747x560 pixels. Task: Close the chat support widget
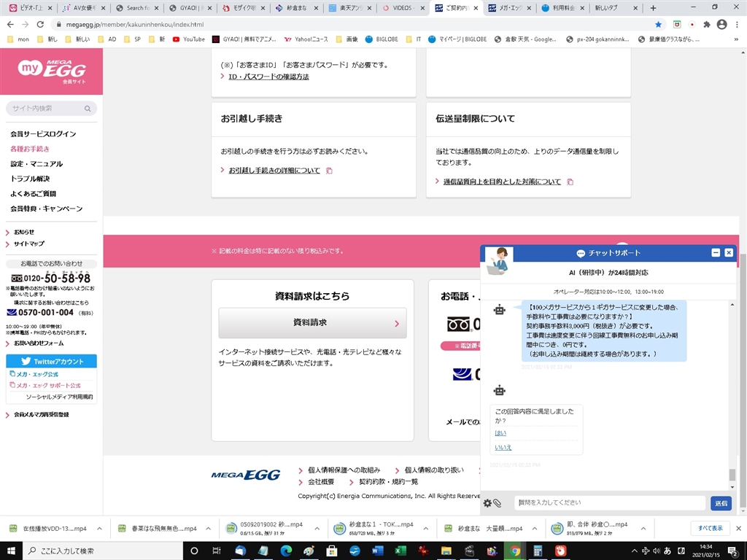[x=729, y=253]
